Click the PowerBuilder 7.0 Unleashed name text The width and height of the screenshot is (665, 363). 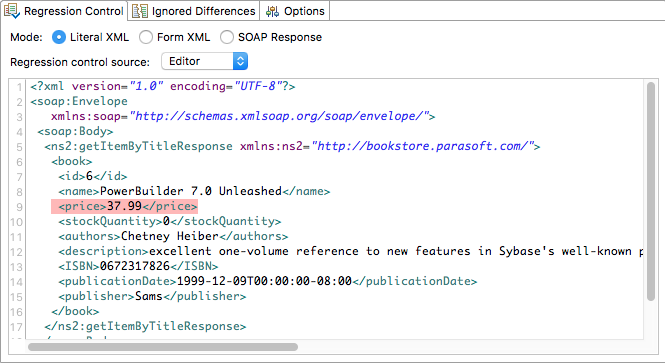click(191, 191)
